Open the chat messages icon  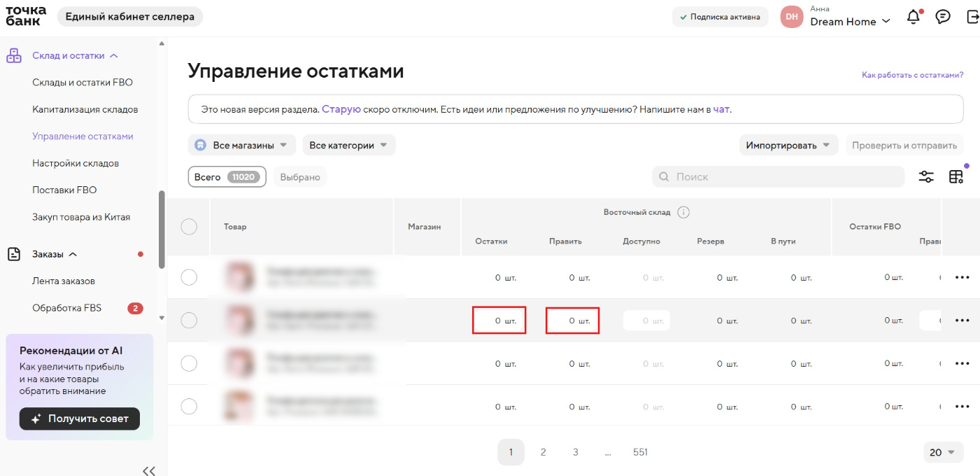click(x=943, y=17)
